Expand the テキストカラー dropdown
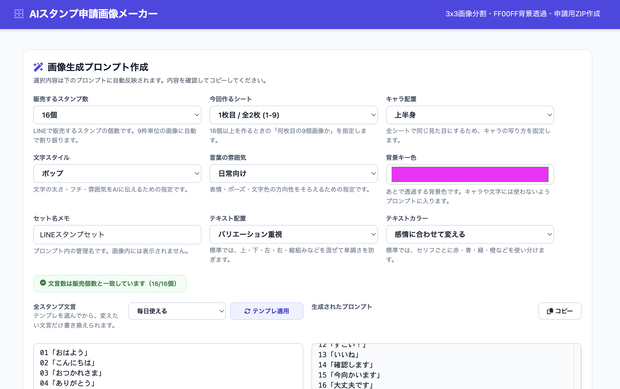This screenshot has width=620, height=389. 470,234
